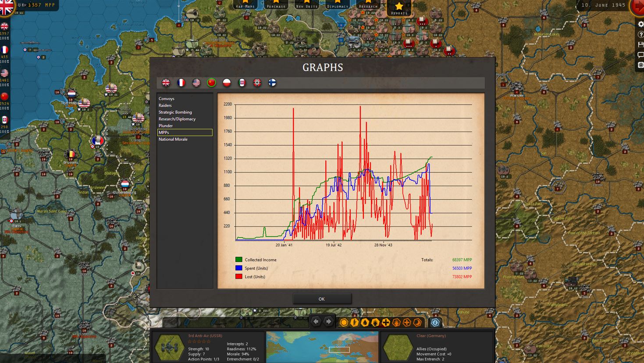Click the save game disk icon
This screenshot has height=363, width=644.
coord(640,45)
